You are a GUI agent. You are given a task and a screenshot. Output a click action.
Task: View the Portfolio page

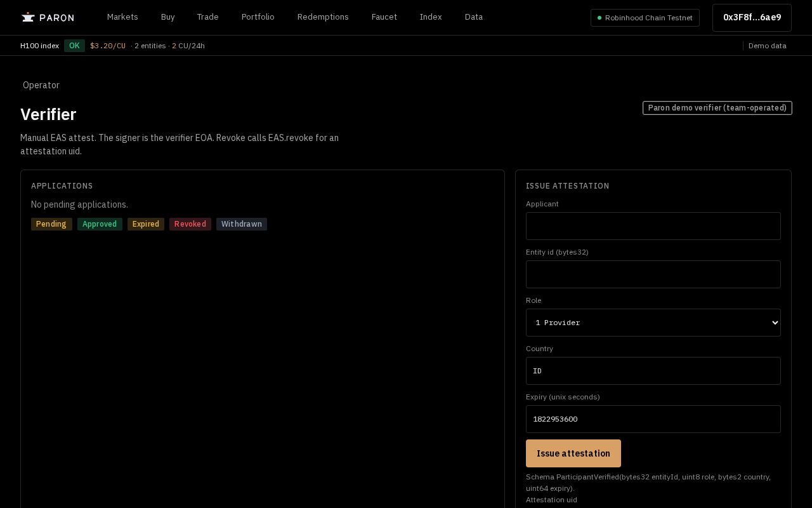pyautogui.click(x=258, y=17)
